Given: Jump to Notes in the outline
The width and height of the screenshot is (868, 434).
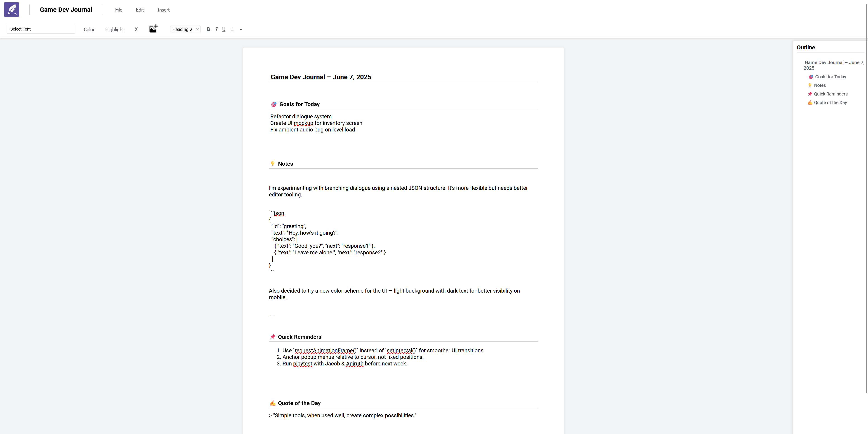Looking at the screenshot, I should tap(819, 85).
